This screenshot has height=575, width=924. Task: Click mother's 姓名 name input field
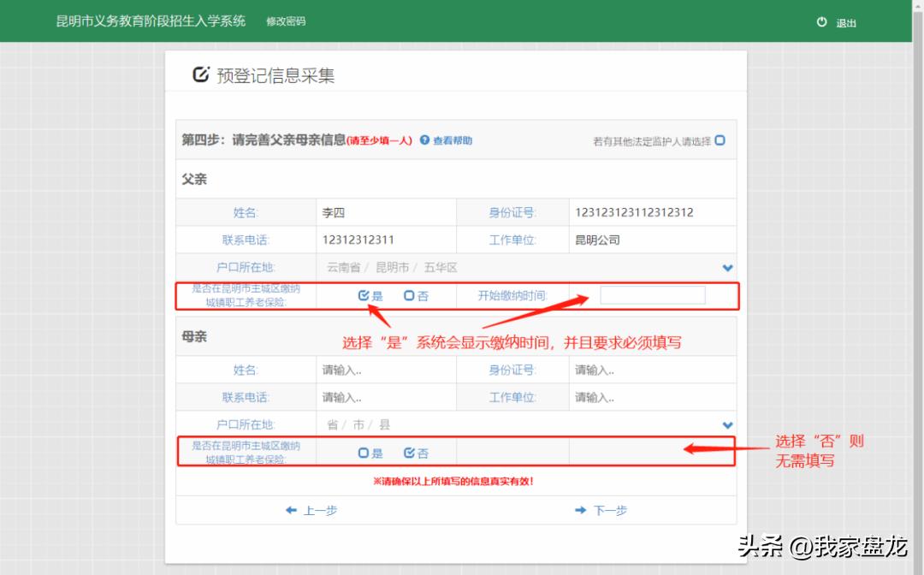[x=385, y=369]
